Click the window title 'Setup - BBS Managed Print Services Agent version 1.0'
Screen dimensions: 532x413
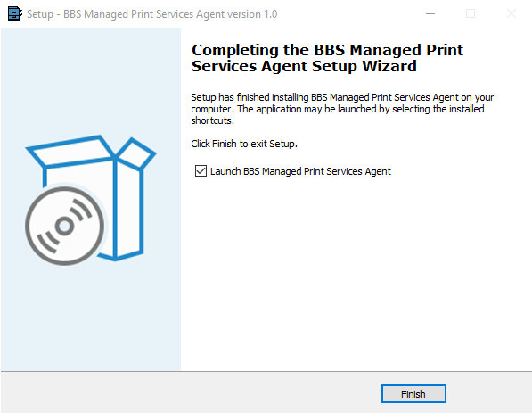coord(152,14)
